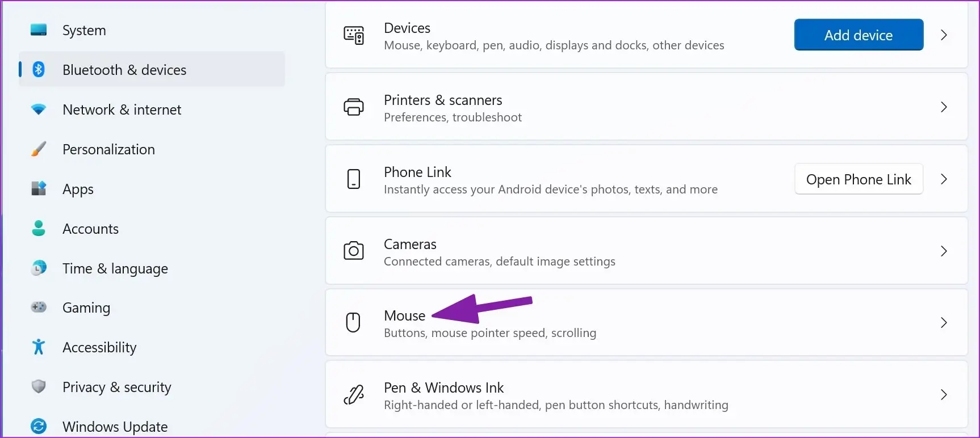Open Privacy & security settings
This screenshot has height=438, width=980.
tap(152, 386)
